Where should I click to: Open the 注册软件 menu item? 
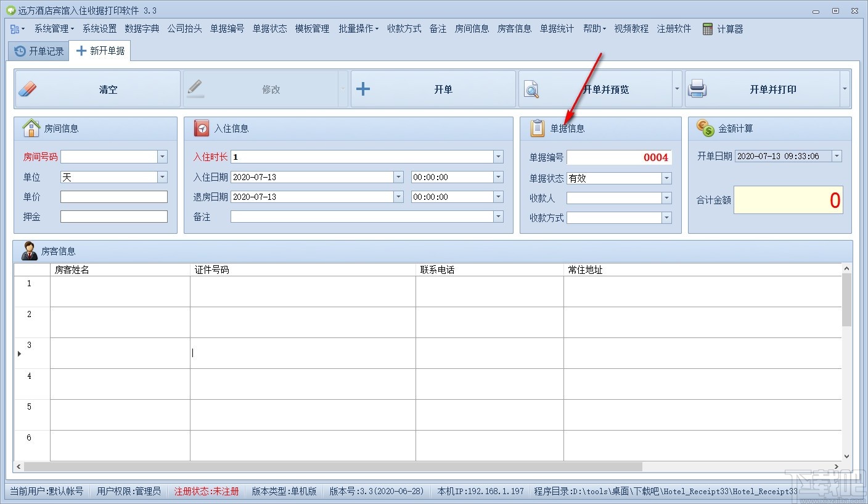click(674, 29)
